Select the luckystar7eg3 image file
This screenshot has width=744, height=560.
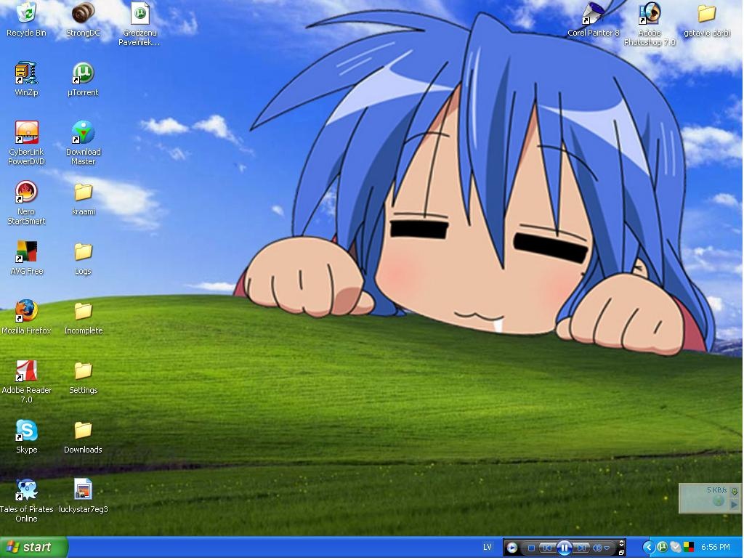click(x=83, y=497)
